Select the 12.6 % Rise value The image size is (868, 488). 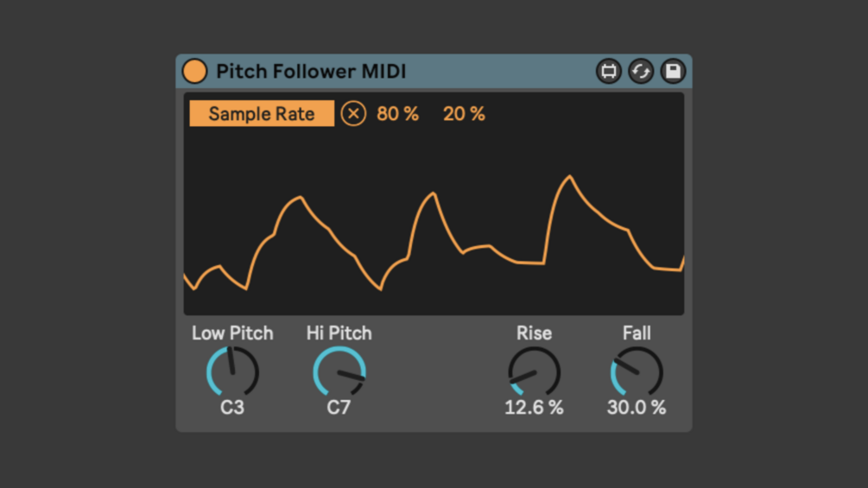pos(534,408)
